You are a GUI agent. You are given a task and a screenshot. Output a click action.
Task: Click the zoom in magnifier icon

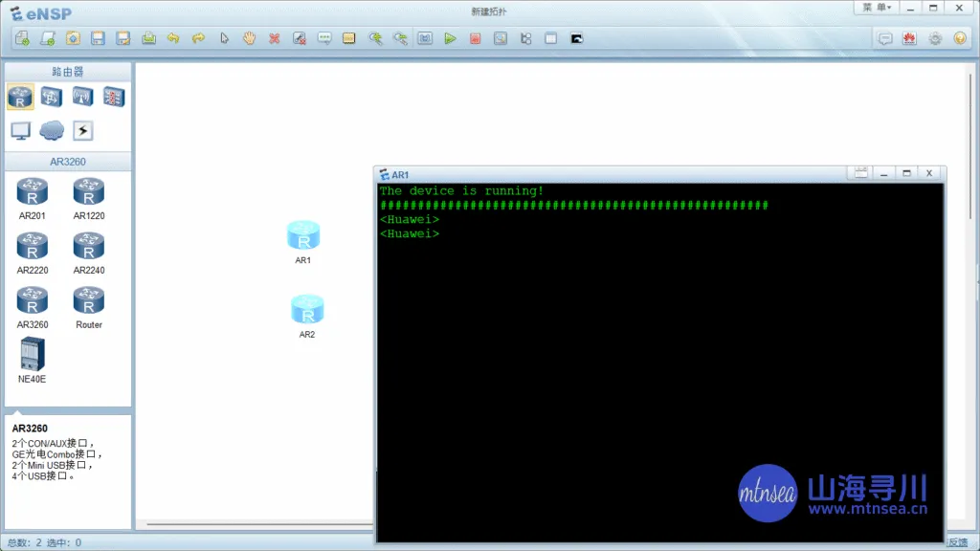(375, 38)
